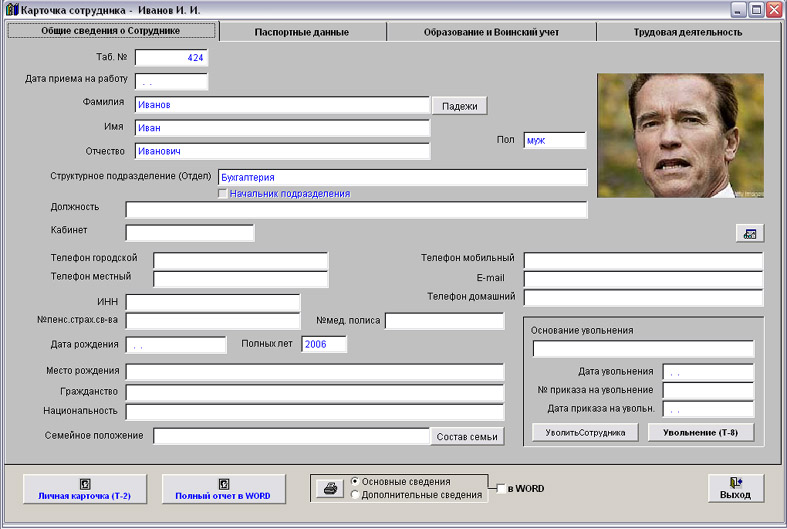Click the employee portrait photo
787x529 pixels.
click(x=680, y=135)
